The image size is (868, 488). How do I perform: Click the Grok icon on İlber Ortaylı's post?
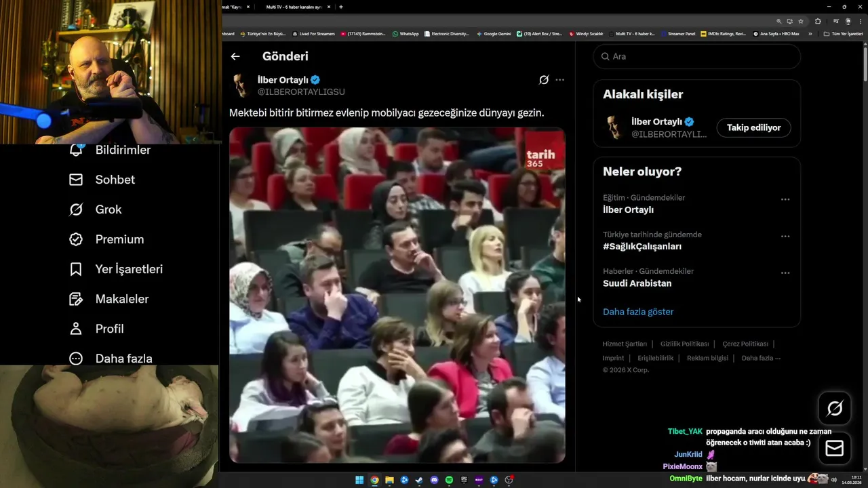click(x=544, y=80)
